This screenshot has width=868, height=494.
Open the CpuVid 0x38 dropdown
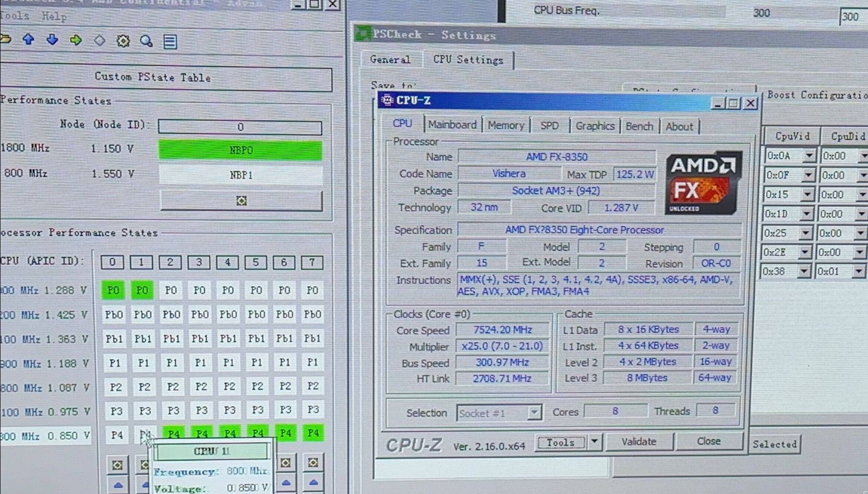pyautogui.click(x=804, y=271)
